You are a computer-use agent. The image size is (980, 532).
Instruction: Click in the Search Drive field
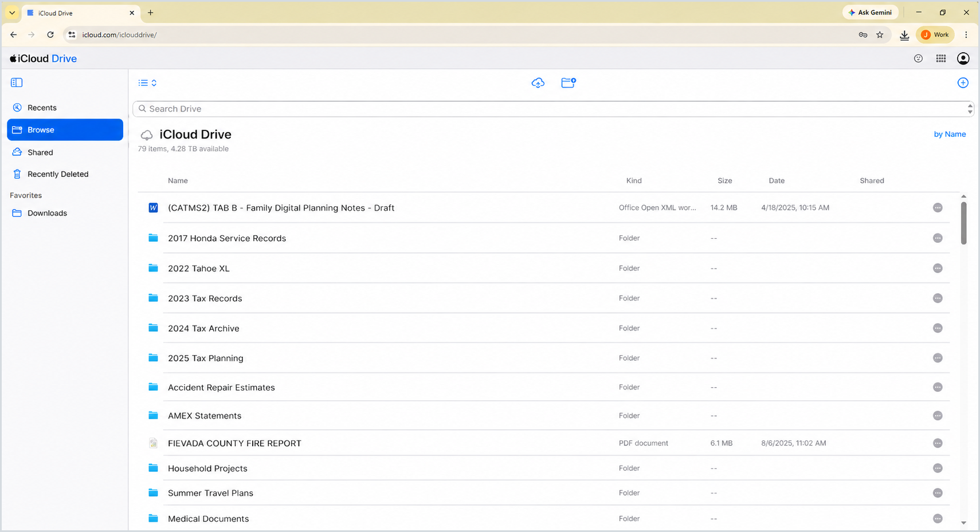553,109
